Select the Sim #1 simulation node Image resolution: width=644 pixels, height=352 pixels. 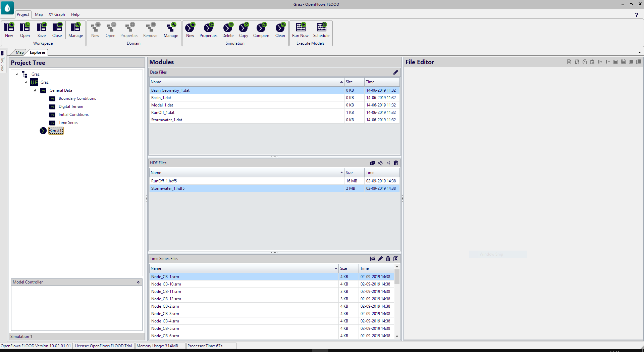[x=56, y=131]
